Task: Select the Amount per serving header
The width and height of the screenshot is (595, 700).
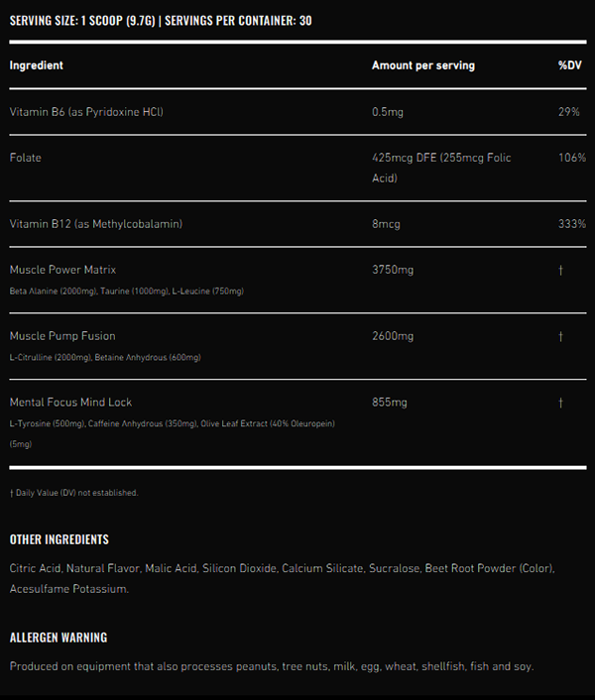Action: pyautogui.click(x=423, y=65)
